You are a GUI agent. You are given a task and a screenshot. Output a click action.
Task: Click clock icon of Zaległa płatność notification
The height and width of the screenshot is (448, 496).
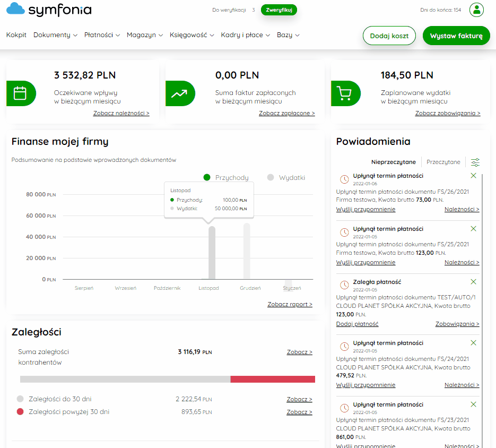(x=344, y=285)
